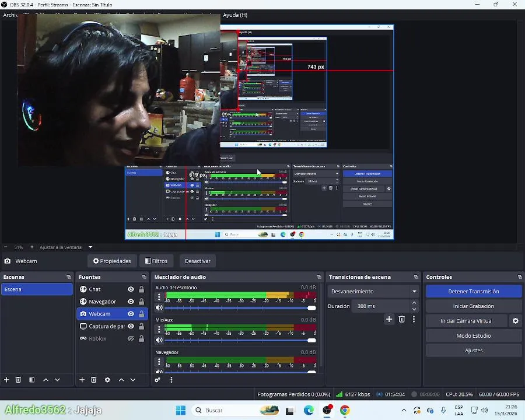Open Filtros for Webcam source
This screenshot has width=525, height=420.
(156, 261)
